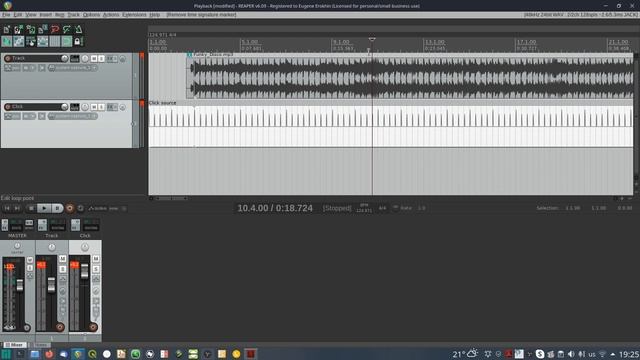Viewport: 640px width, 360px height.
Task: Open the Actions menu
Action: click(x=111, y=15)
